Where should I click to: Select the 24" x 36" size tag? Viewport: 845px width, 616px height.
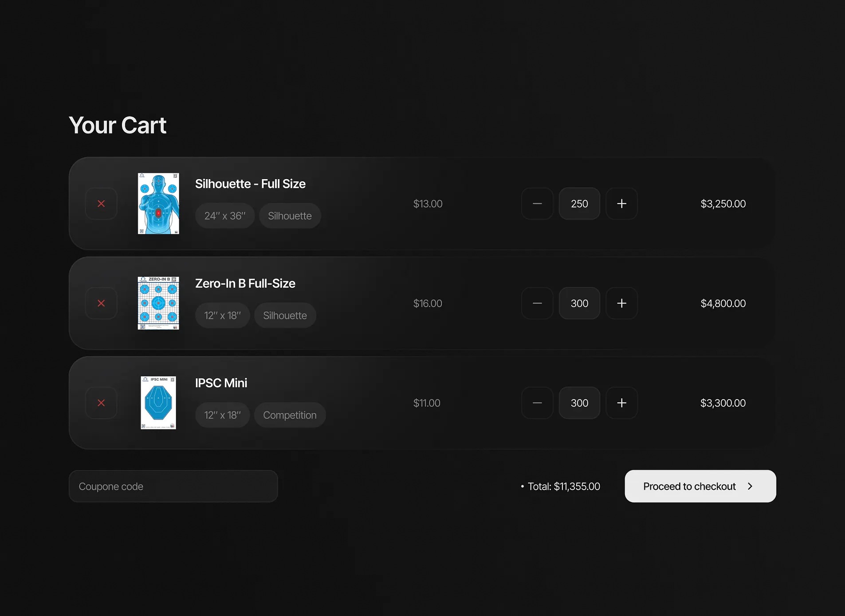[x=225, y=216]
